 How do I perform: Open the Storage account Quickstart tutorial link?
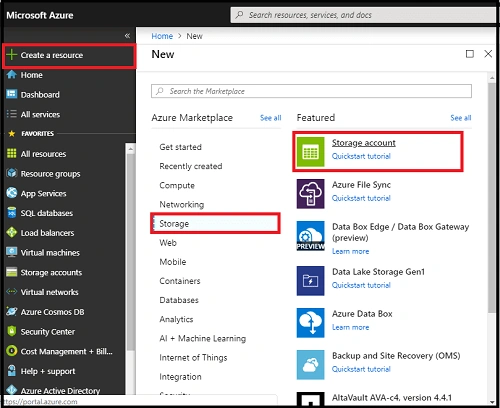point(361,156)
